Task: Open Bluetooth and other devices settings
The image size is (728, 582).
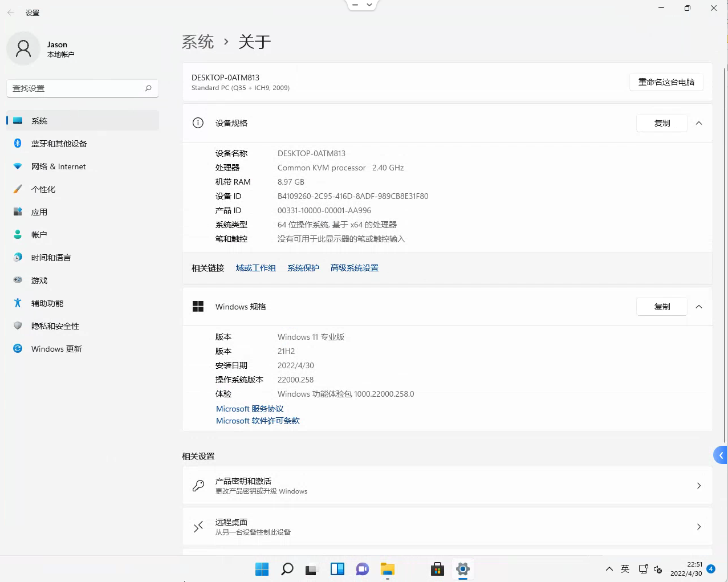Action: [59, 144]
